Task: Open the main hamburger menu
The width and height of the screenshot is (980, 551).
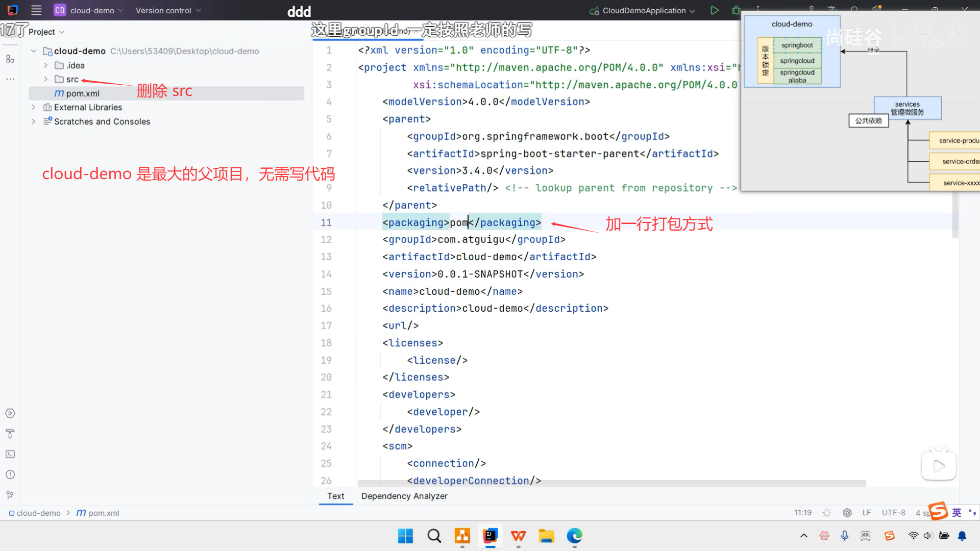Action: coord(36,10)
